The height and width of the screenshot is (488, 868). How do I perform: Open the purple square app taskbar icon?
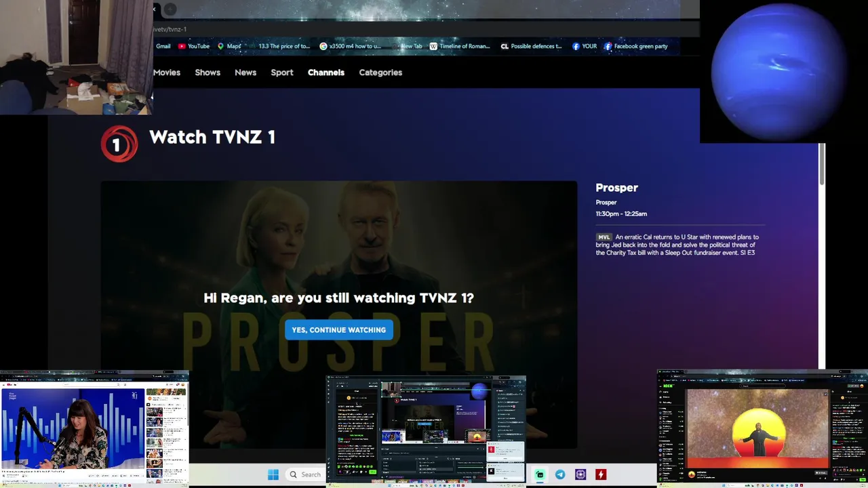pyautogui.click(x=580, y=474)
